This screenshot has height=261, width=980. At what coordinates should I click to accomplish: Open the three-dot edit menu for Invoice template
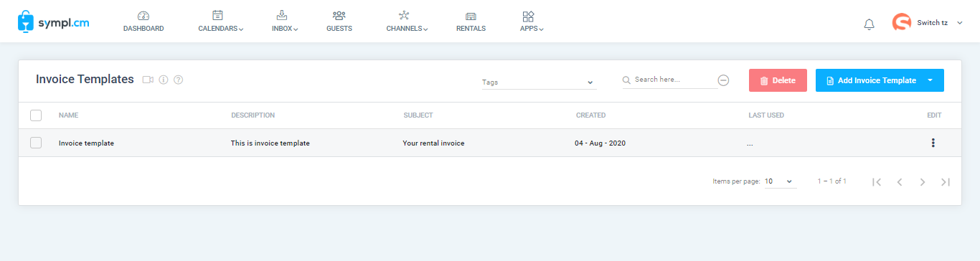(x=933, y=143)
